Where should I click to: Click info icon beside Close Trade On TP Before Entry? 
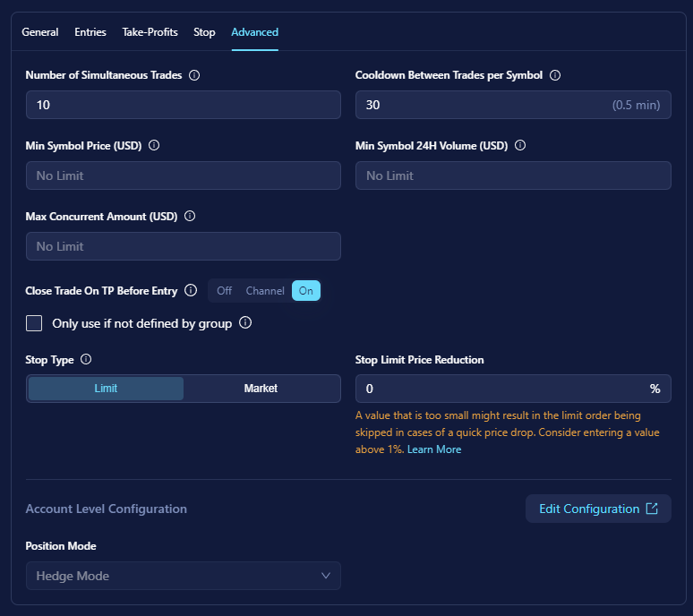tap(191, 290)
